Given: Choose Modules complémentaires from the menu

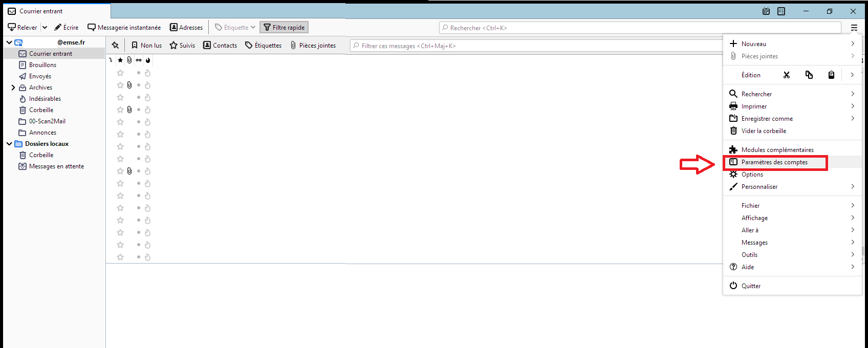Looking at the screenshot, I should tap(777, 150).
